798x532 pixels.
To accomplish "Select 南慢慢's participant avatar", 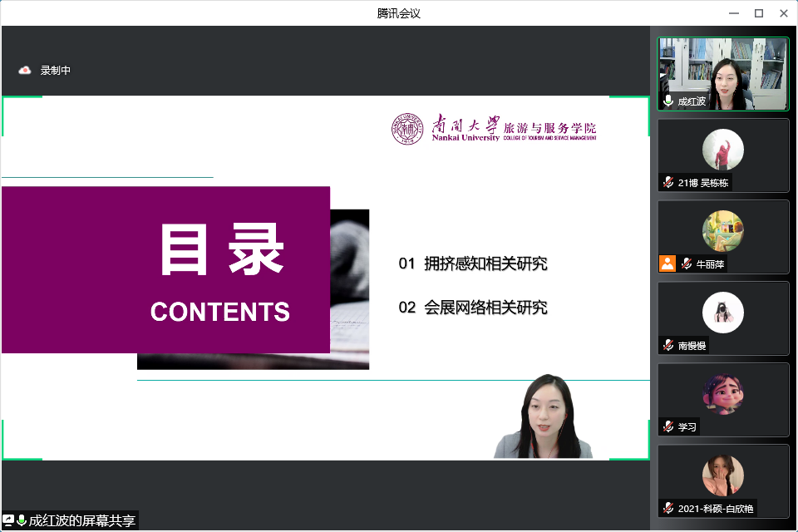I will 722,313.
